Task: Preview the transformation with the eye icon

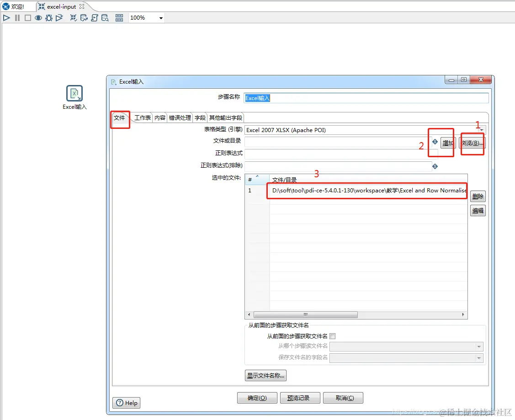Action: point(38,18)
